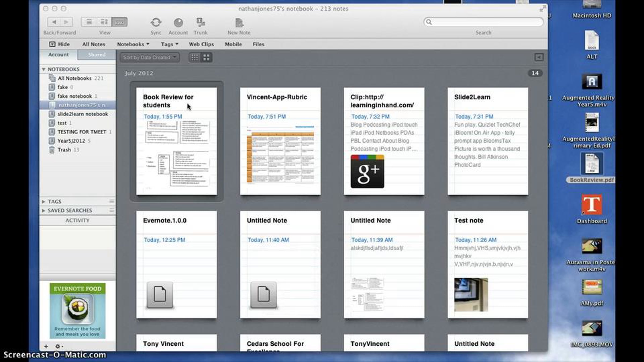Open the Notebooks dropdown menu

click(133, 44)
